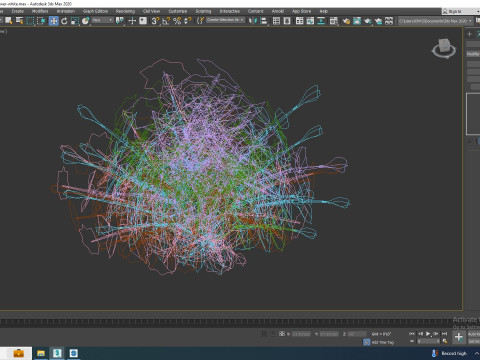Open the Modifiers menu

tap(40, 11)
